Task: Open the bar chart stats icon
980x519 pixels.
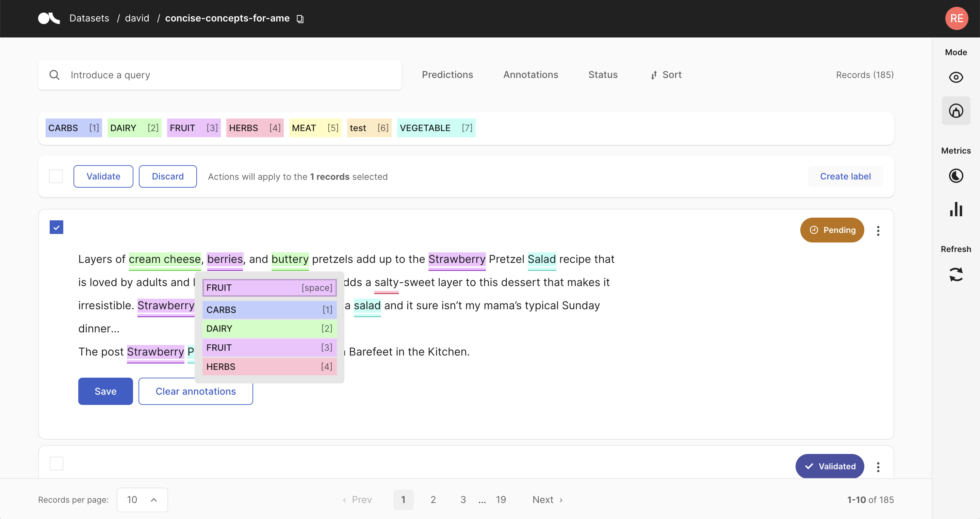Action: [x=955, y=209]
